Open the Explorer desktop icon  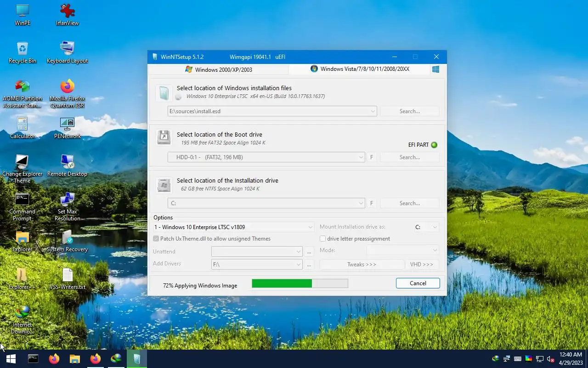[x=22, y=241]
